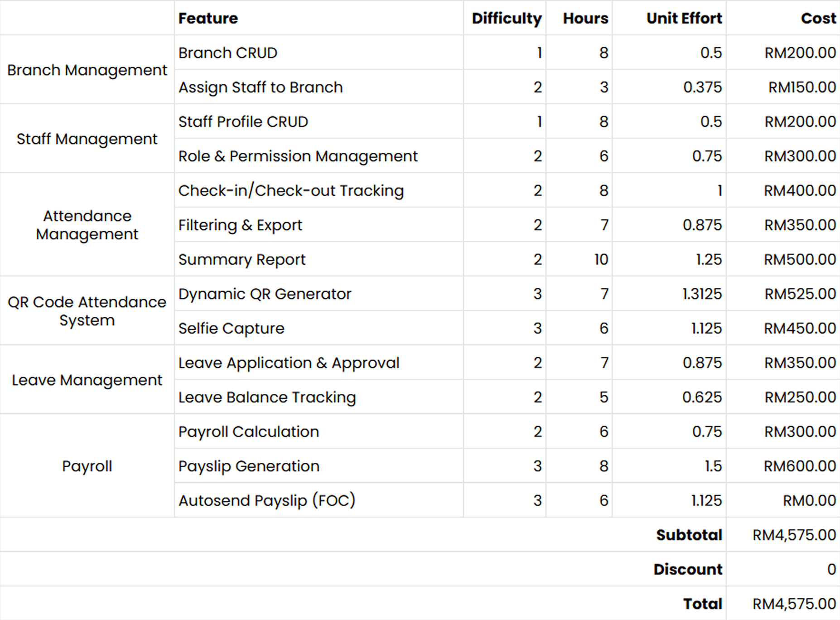Select QR Code Attendance System cell

tap(87, 311)
